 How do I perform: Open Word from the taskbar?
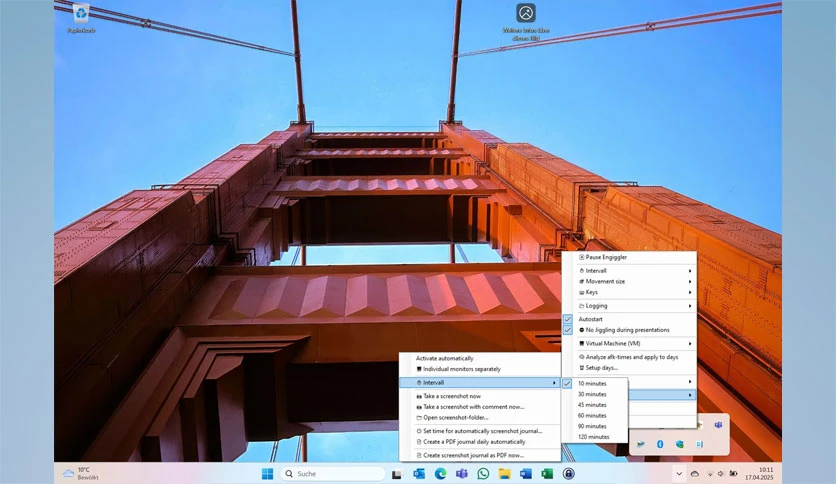tap(526, 473)
